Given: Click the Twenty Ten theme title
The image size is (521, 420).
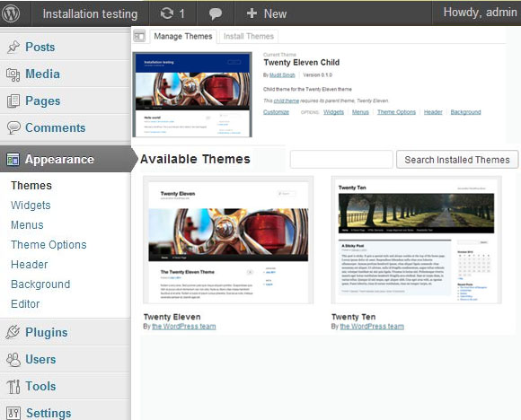Looking at the screenshot, I should [354, 317].
